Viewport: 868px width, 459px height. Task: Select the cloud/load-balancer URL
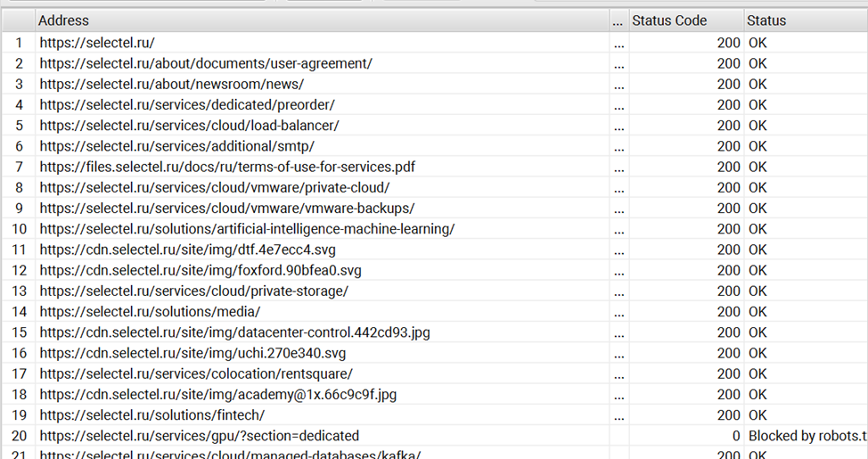click(189, 126)
